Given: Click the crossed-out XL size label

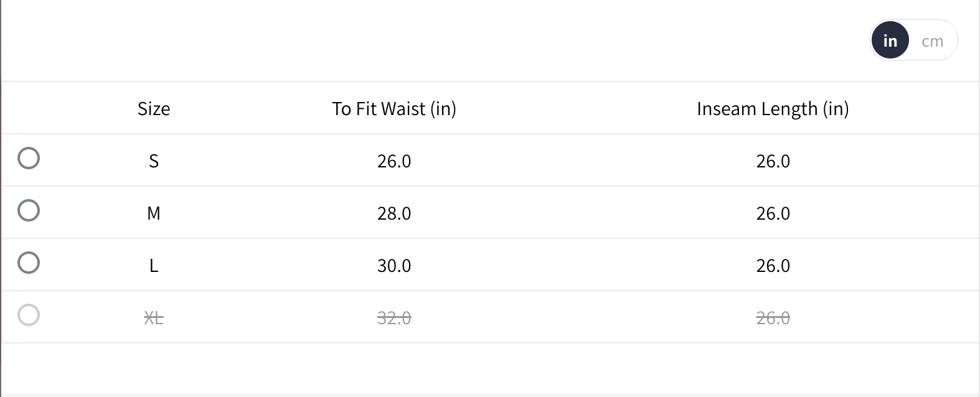Looking at the screenshot, I should pyautogui.click(x=154, y=318).
